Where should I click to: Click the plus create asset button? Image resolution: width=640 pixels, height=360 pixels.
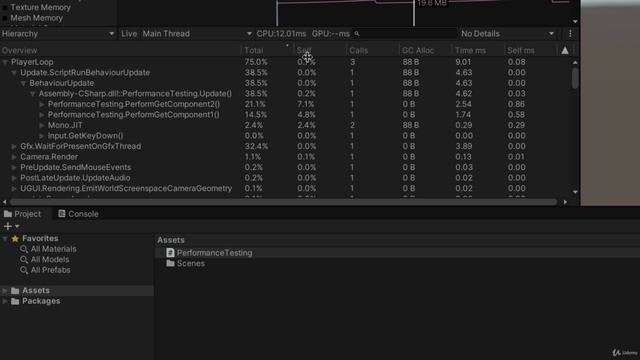pyautogui.click(x=7, y=226)
